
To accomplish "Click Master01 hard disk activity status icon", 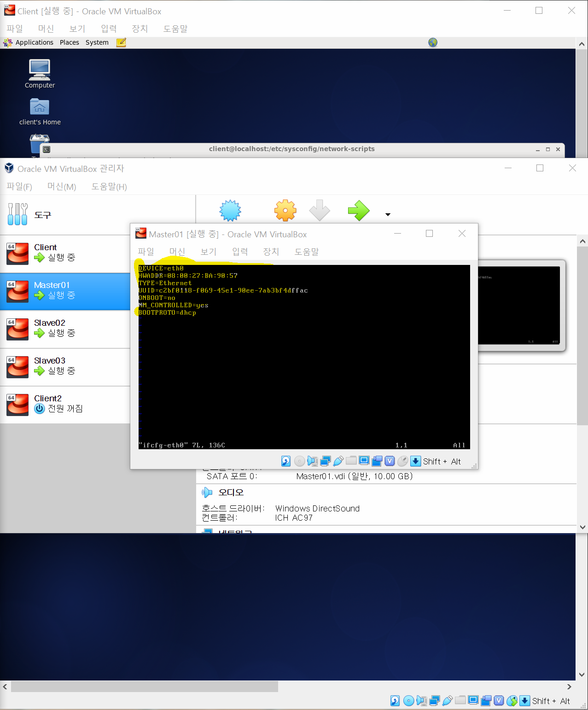I will tap(286, 461).
